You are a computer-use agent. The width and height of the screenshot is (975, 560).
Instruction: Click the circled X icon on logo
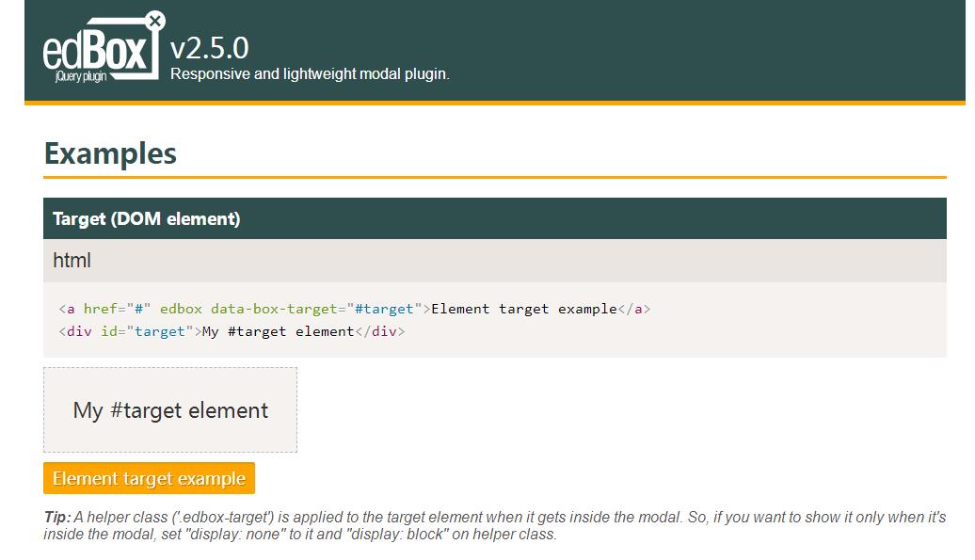(156, 20)
